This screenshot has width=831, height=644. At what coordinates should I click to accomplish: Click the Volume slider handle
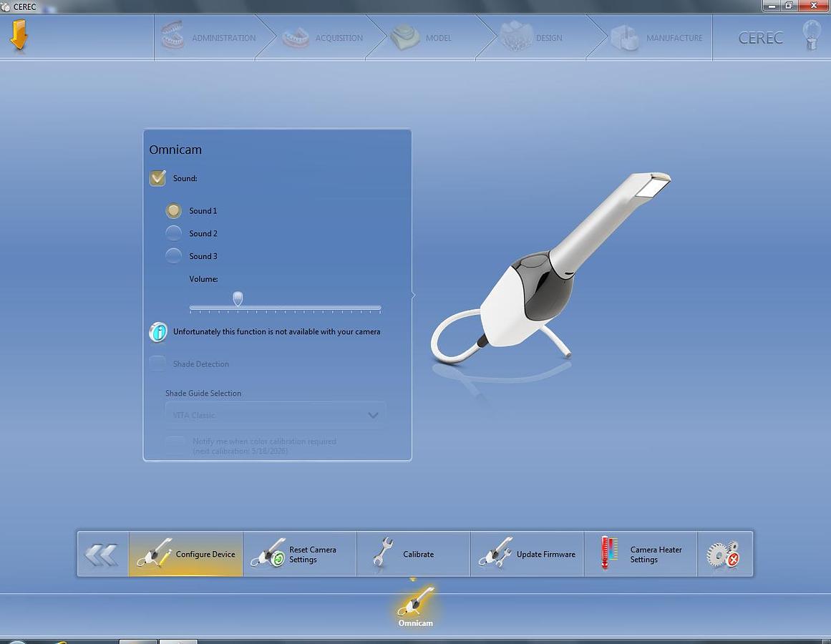pyautogui.click(x=238, y=298)
